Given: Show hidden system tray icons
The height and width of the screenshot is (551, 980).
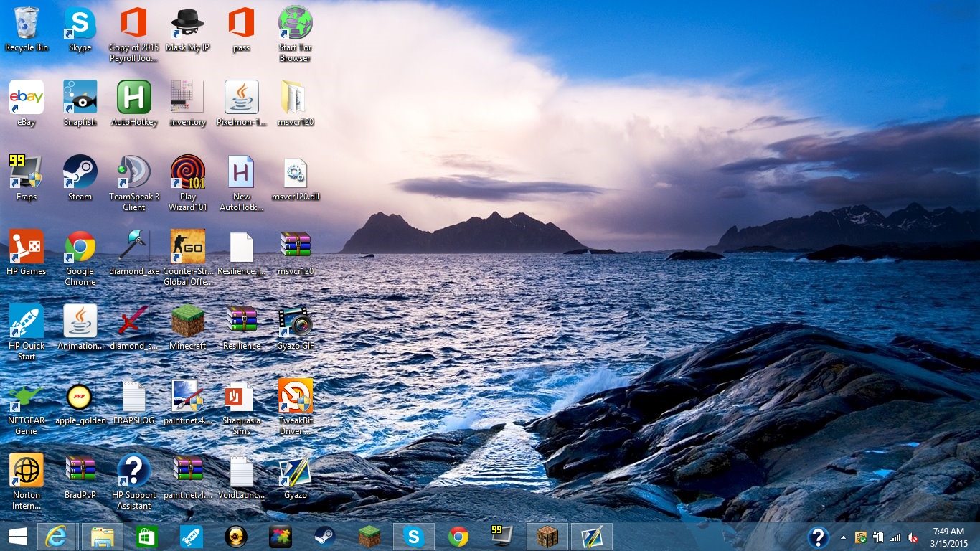Looking at the screenshot, I should point(843,537).
